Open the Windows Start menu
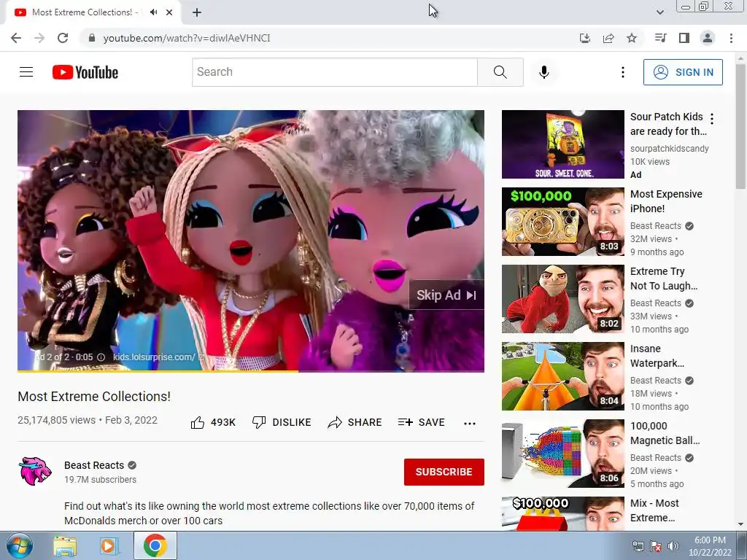 pos(20,545)
